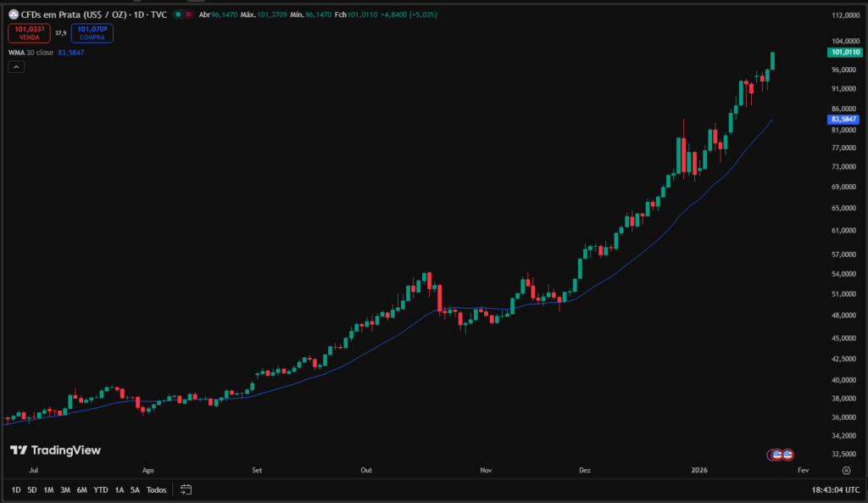Collapse the indicator legend with chevron
Image resolution: width=868 pixels, height=503 pixels.
point(16,67)
